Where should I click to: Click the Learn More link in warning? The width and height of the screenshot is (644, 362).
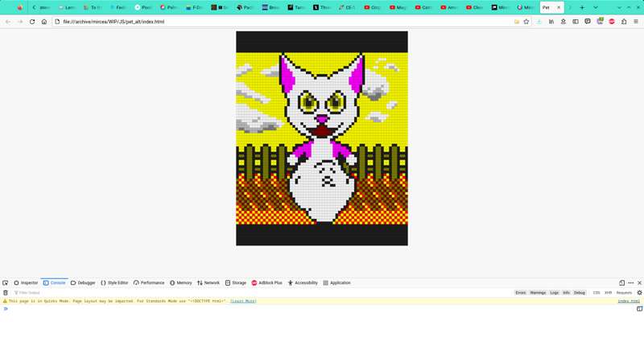[x=243, y=301]
